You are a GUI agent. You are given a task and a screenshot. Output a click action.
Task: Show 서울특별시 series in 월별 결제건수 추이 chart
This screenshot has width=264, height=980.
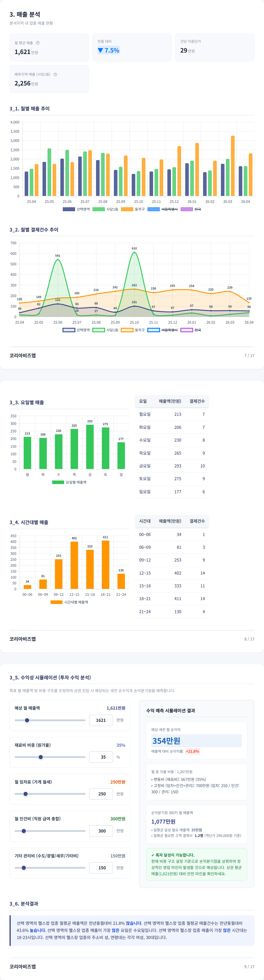coord(163,330)
